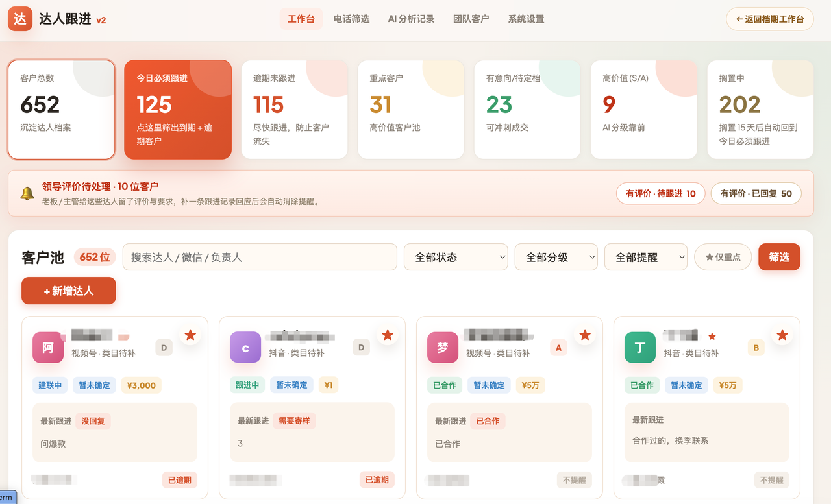Click the 返回档期工作台 button
The image size is (831, 504).
pos(769,19)
